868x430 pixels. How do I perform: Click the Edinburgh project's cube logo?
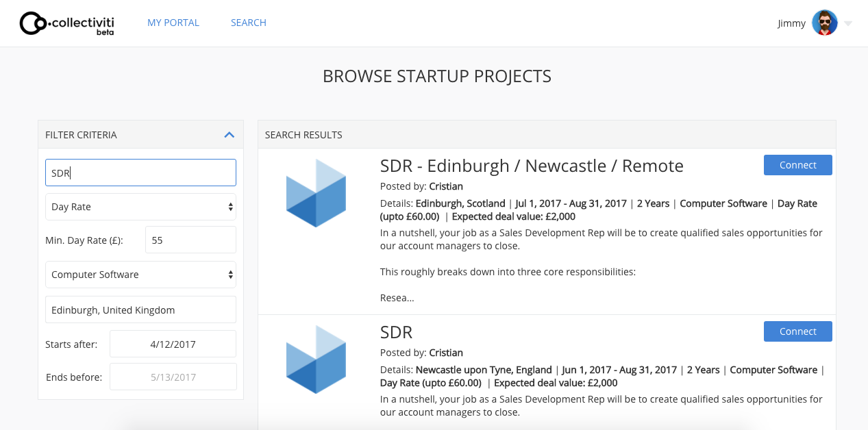(x=317, y=193)
